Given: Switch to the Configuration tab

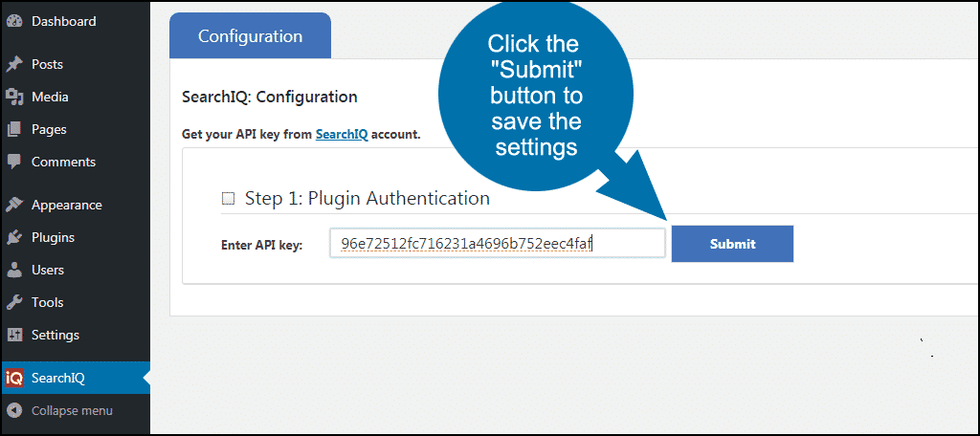Looking at the screenshot, I should click(x=250, y=35).
